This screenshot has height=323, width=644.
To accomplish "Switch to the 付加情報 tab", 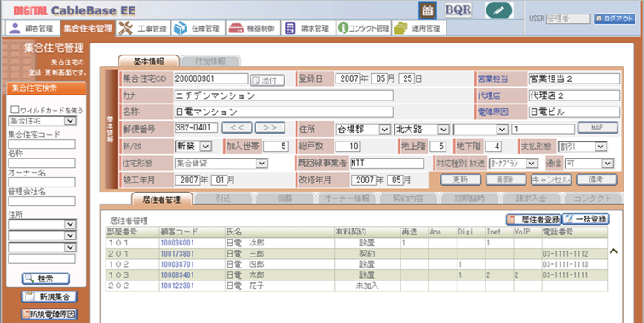I will pos(210,61).
